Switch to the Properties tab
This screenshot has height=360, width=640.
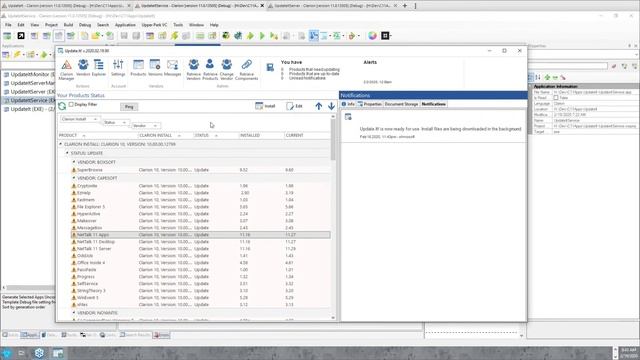pos(369,104)
